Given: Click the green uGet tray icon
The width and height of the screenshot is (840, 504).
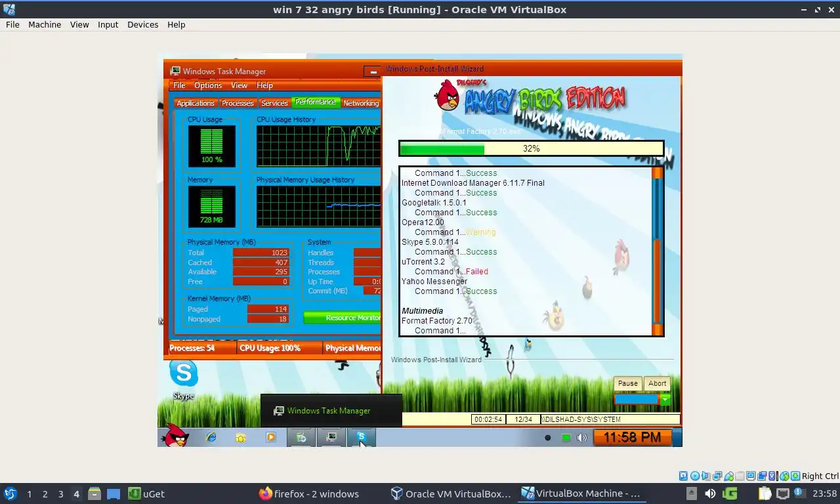Looking at the screenshot, I should point(730,493).
